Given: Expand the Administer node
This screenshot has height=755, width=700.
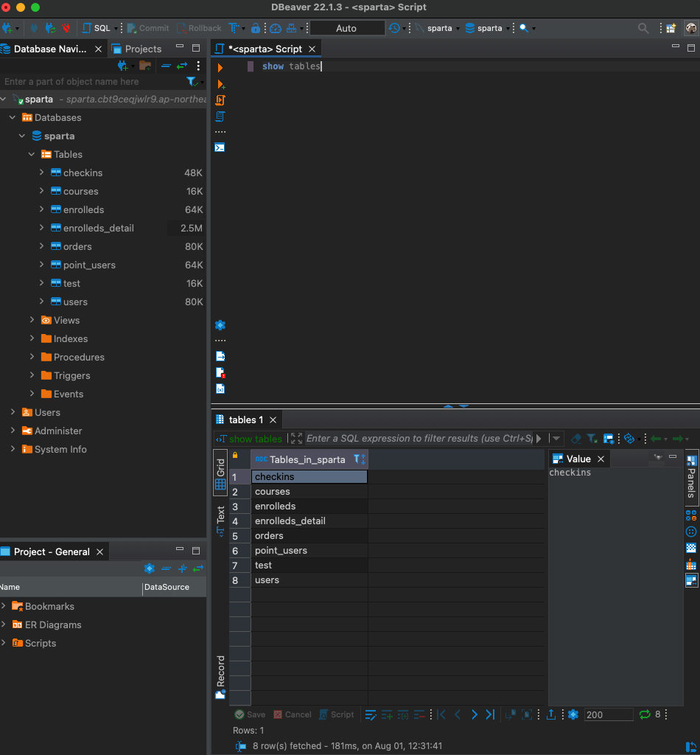Looking at the screenshot, I should tap(13, 431).
